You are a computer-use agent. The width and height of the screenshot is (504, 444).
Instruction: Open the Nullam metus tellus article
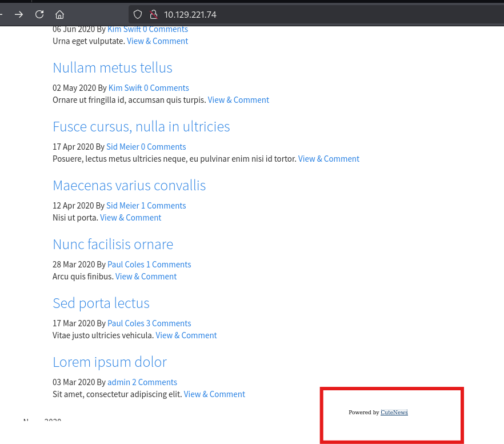pos(113,68)
